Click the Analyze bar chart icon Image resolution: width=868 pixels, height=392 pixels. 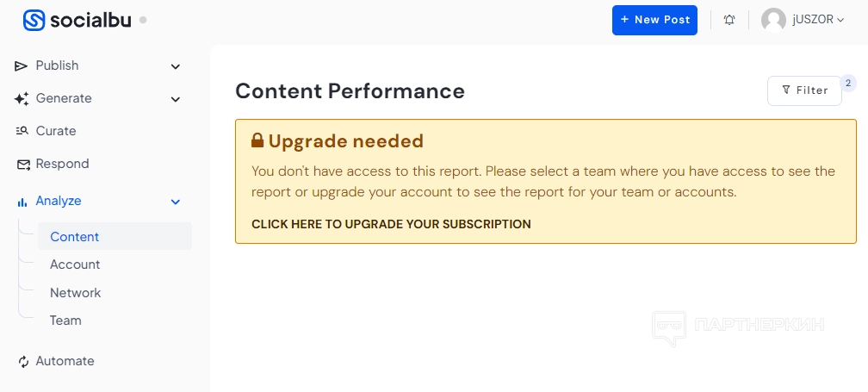(x=22, y=202)
